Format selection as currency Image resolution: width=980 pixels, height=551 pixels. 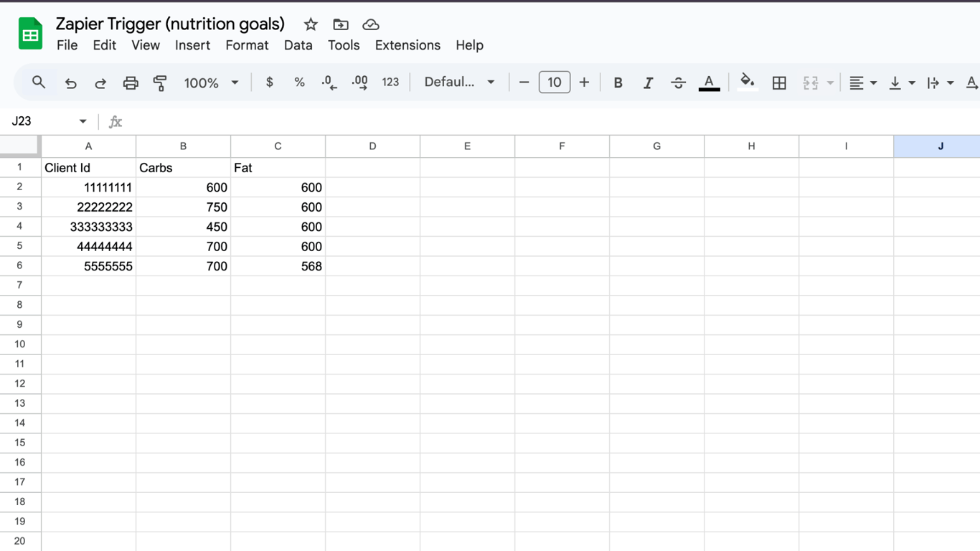[269, 83]
